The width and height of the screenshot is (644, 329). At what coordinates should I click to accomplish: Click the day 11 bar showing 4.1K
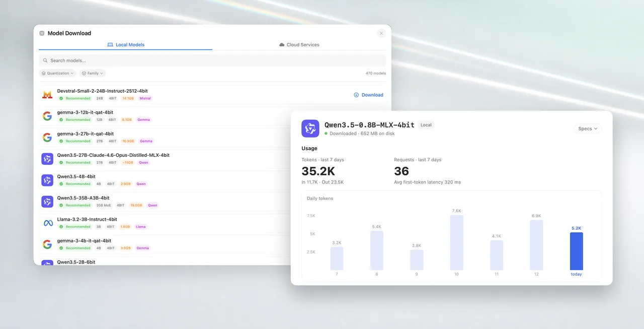tap(497, 255)
